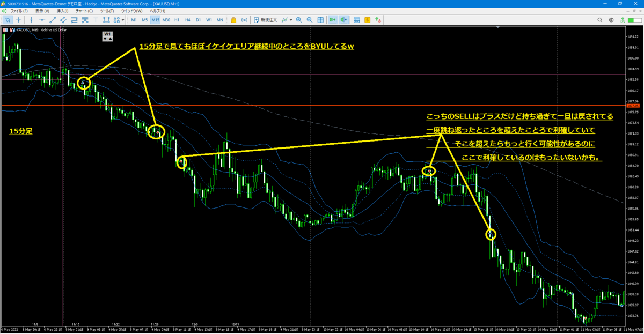Open the user account icon
The image size is (644, 334).
[x=612, y=20]
